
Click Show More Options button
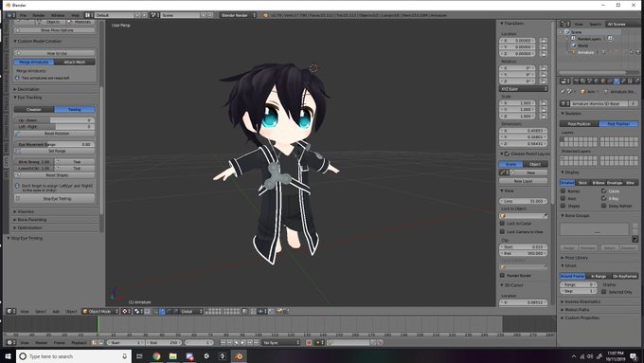(55, 30)
